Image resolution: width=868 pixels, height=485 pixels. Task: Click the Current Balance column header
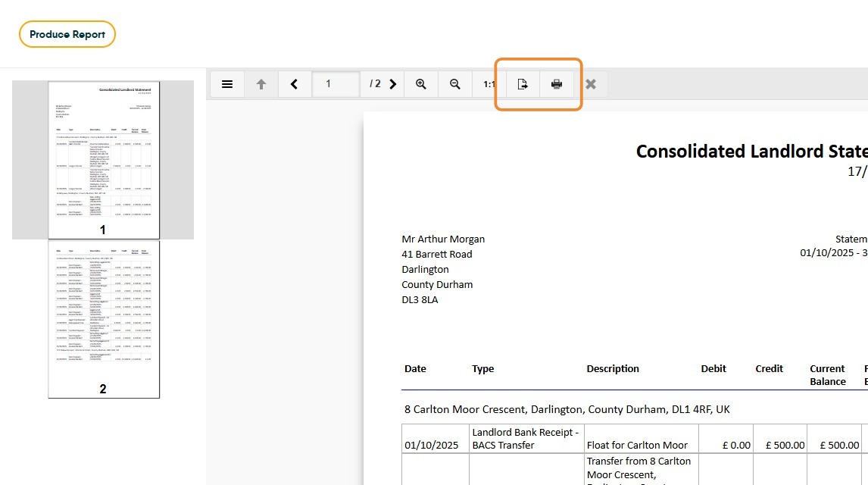click(828, 375)
